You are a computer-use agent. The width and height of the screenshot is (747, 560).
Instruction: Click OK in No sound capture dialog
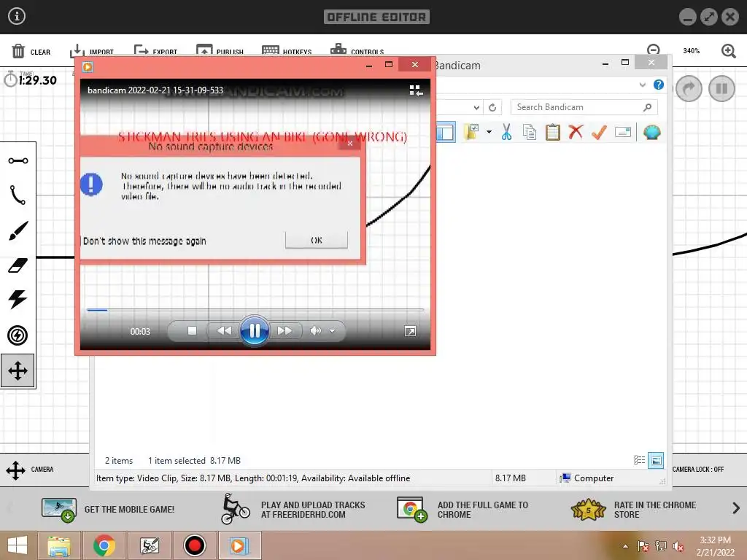tap(317, 240)
